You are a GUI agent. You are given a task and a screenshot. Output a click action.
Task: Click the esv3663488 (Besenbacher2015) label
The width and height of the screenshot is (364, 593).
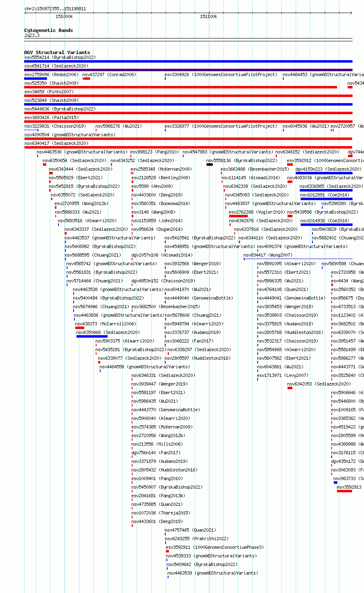[255, 169]
